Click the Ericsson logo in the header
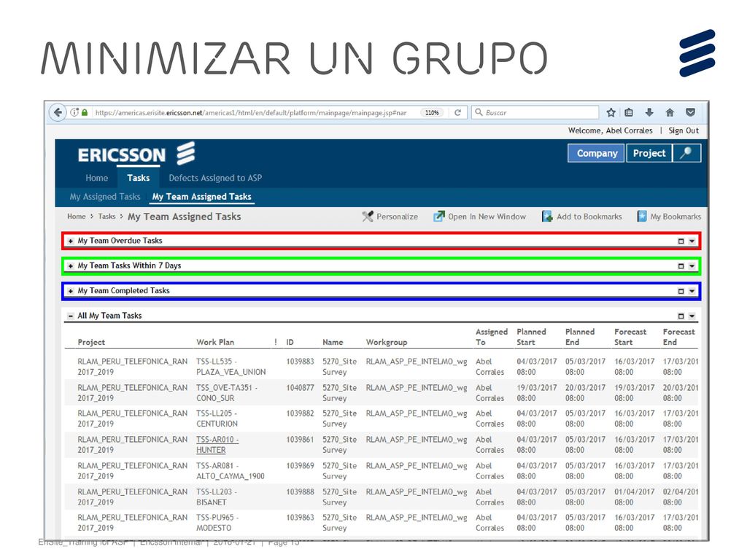This screenshot has height=560, width=747. [x=136, y=155]
